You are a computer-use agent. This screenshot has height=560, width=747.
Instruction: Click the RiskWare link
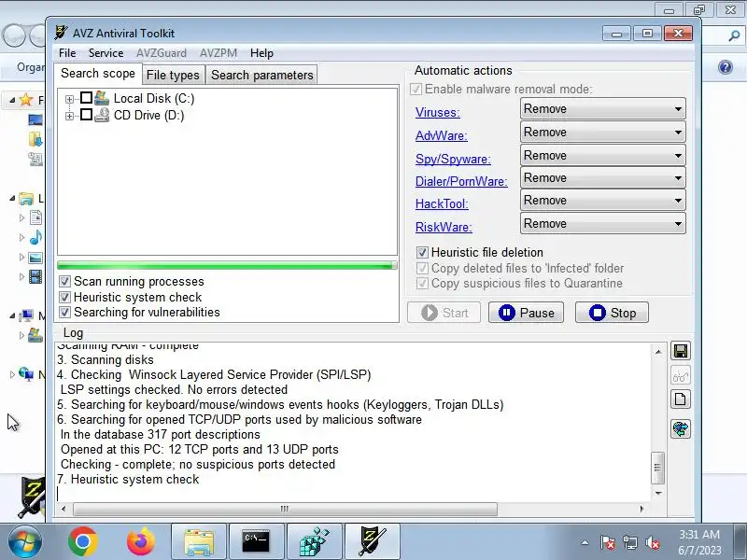pyautogui.click(x=444, y=227)
